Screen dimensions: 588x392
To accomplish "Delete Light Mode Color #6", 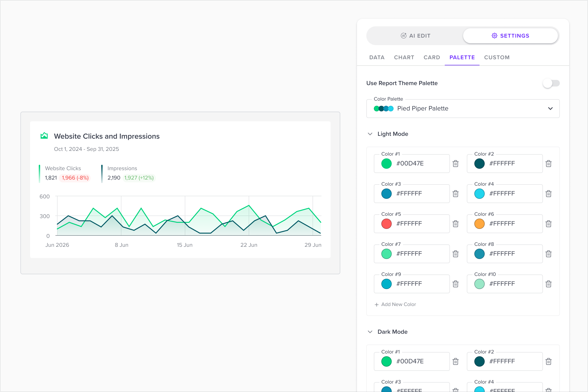I will pos(549,223).
